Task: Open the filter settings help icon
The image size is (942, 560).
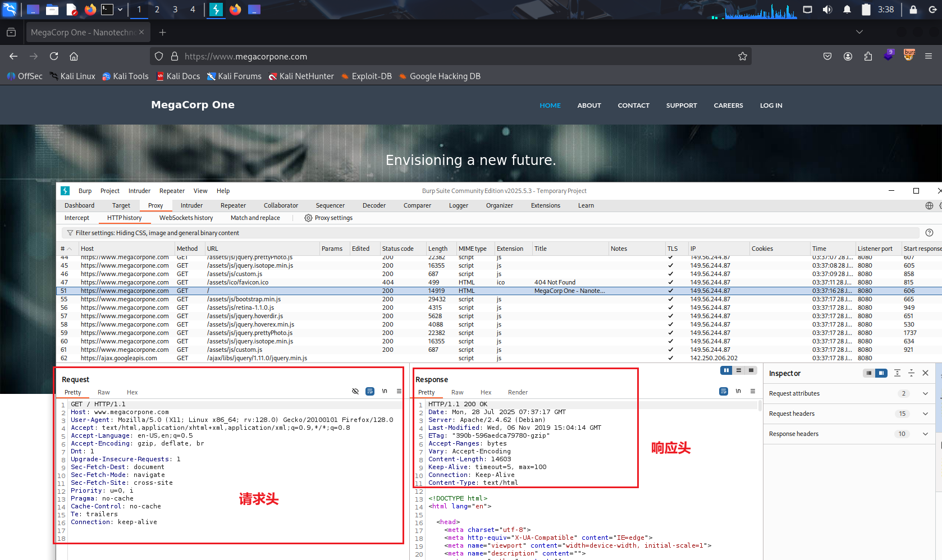Action: click(x=929, y=233)
